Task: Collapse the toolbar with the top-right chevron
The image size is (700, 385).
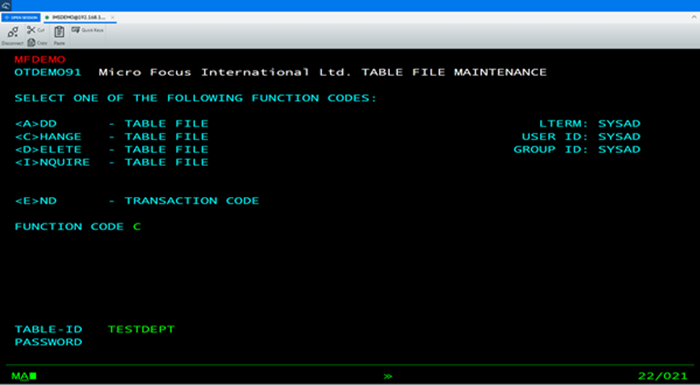Action: click(694, 17)
